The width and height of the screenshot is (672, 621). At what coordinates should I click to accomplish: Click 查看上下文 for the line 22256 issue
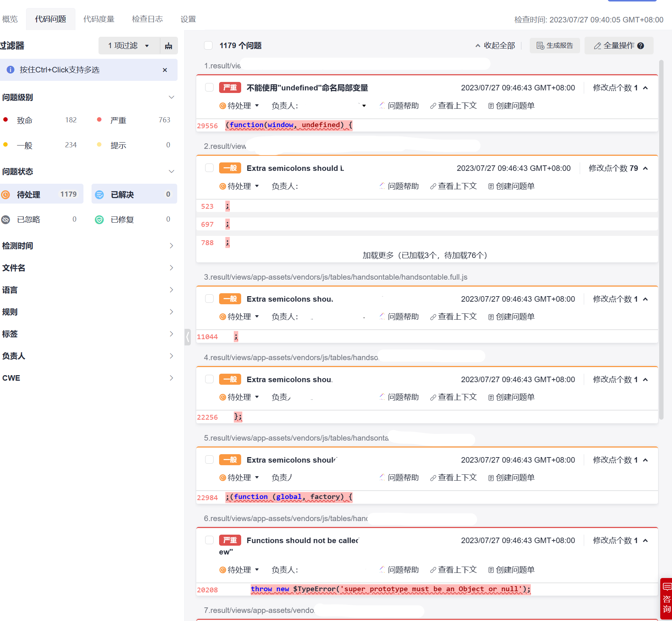(454, 397)
